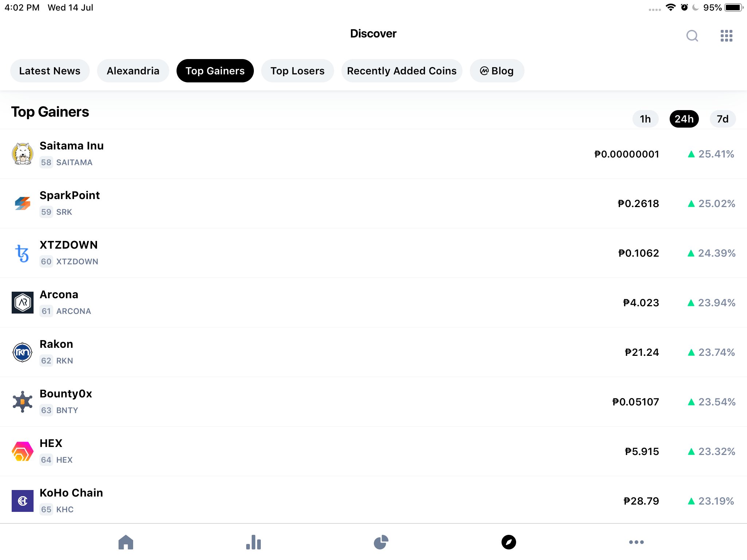Tap the battery status icon

point(734,7)
